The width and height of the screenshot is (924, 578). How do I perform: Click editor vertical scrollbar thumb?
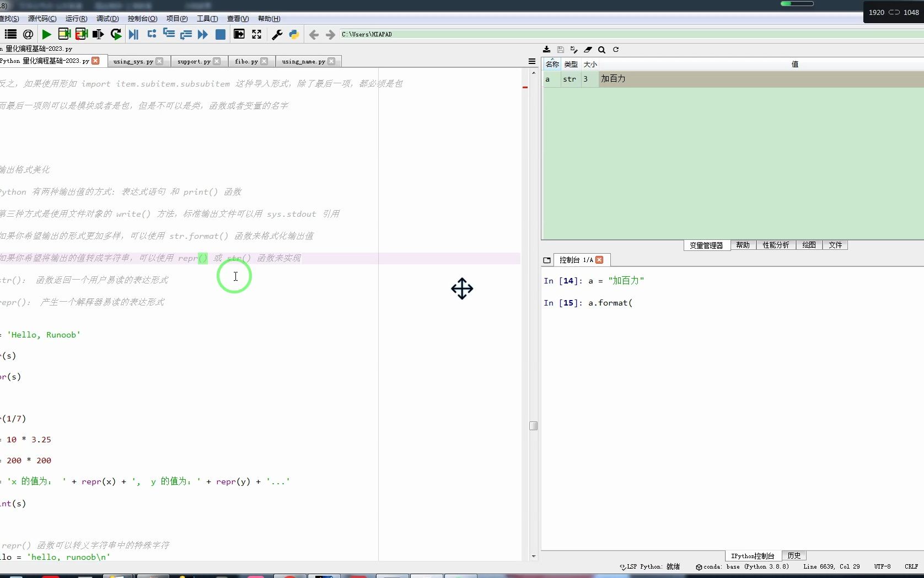pyautogui.click(x=533, y=426)
